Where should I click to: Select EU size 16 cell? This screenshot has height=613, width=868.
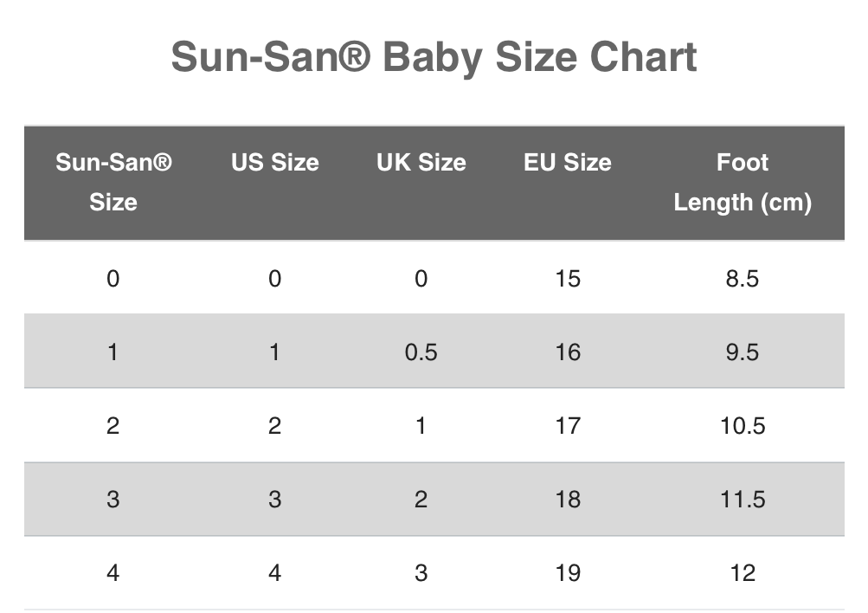coord(568,352)
